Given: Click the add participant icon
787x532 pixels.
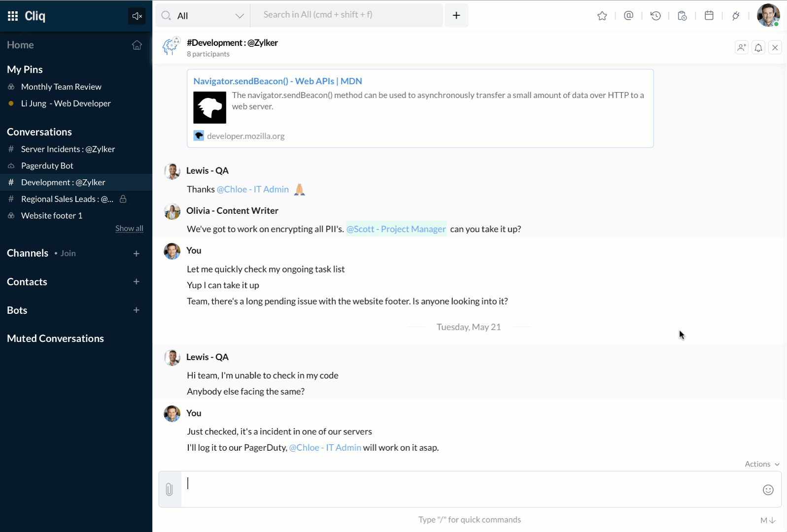Looking at the screenshot, I should tap(742, 47).
